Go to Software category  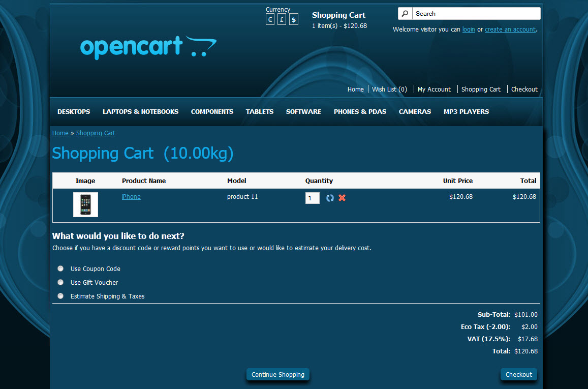[x=304, y=112]
